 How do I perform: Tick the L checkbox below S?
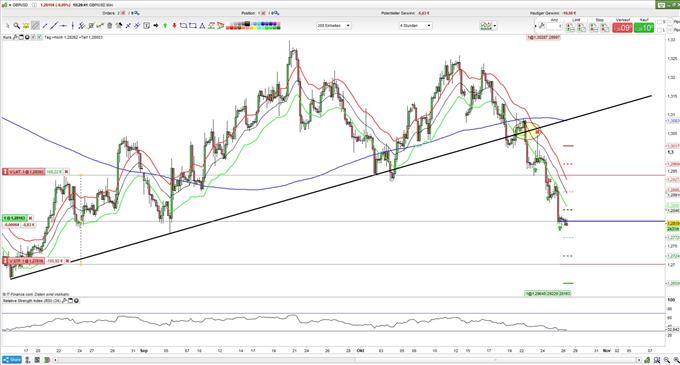[x=659, y=30]
